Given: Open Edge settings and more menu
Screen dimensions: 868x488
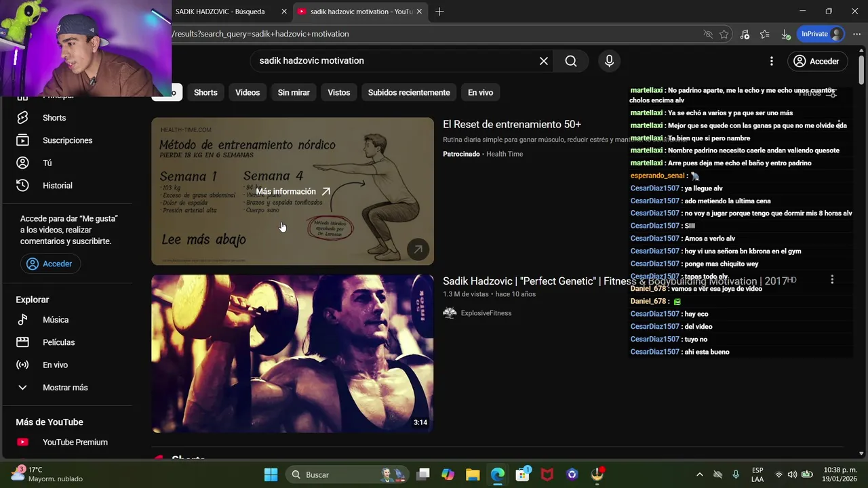Looking at the screenshot, I should tap(856, 34).
